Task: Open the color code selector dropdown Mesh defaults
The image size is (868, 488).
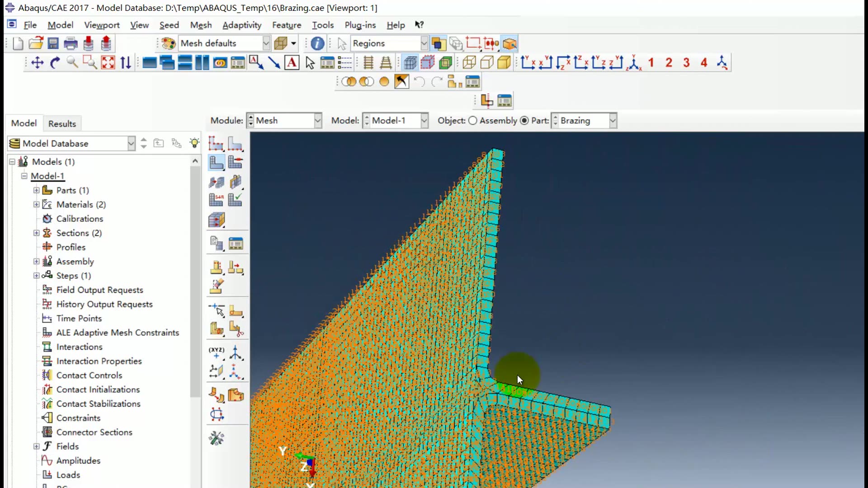Action: pyautogui.click(x=266, y=43)
